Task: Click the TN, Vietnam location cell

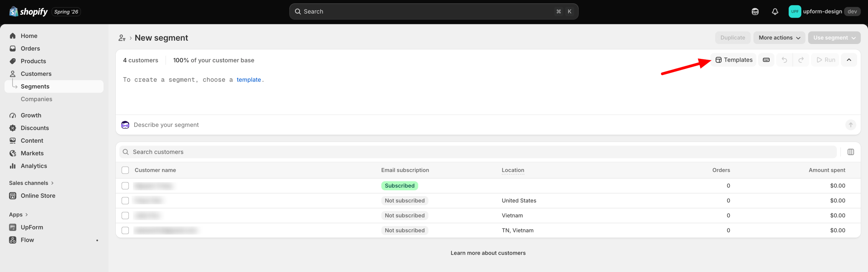Action: click(517, 231)
